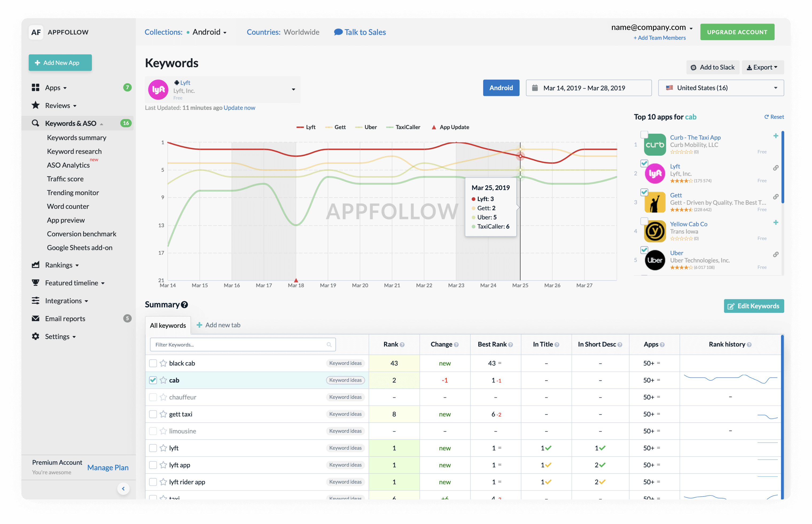Toggle the Gett legend swatch in chart

(328, 127)
